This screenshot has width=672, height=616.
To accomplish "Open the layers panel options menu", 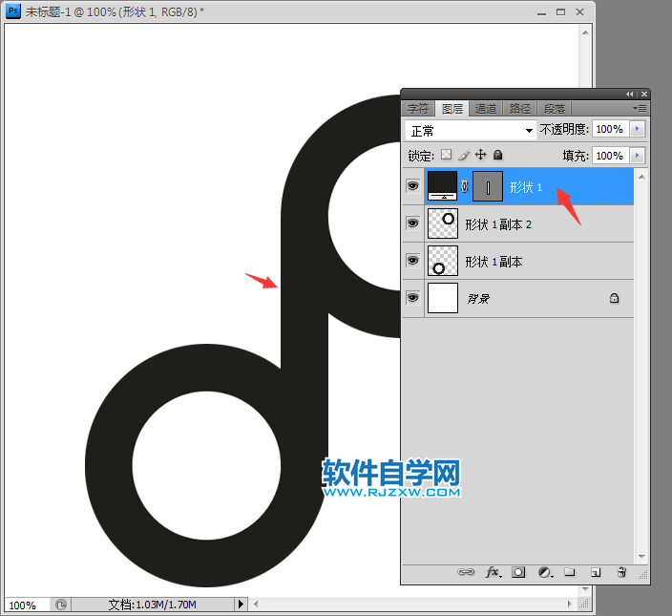I will (x=640, y=109).
